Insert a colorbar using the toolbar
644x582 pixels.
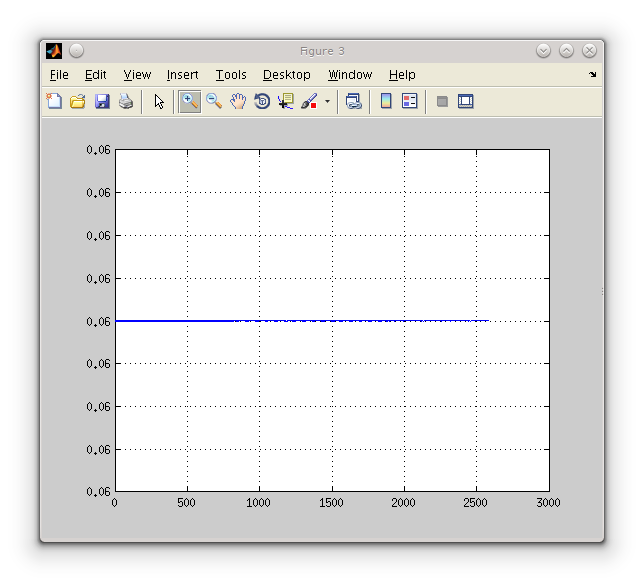[386, 101]
